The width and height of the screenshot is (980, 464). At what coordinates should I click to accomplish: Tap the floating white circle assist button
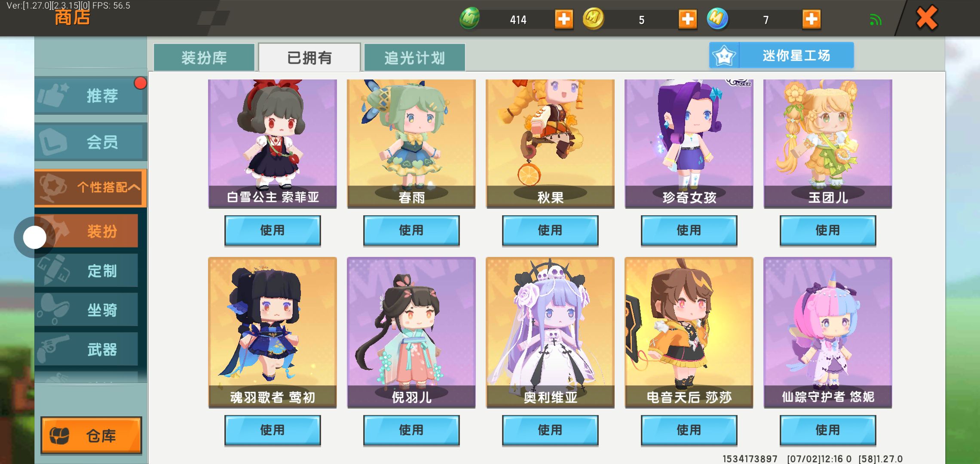pos(34,237)
